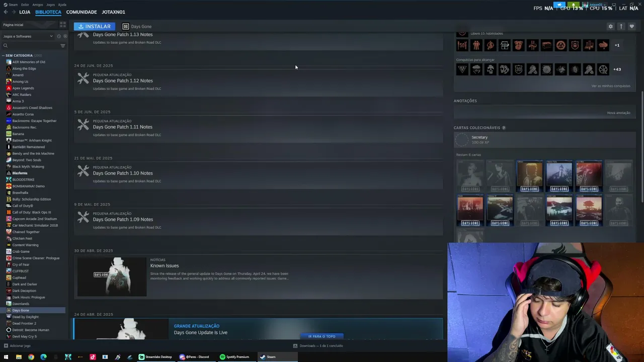This screenshot has width=644, height=362.
Task: Open Days Gone Patch 1.09 Notes
Action: (x=123, y=220)
